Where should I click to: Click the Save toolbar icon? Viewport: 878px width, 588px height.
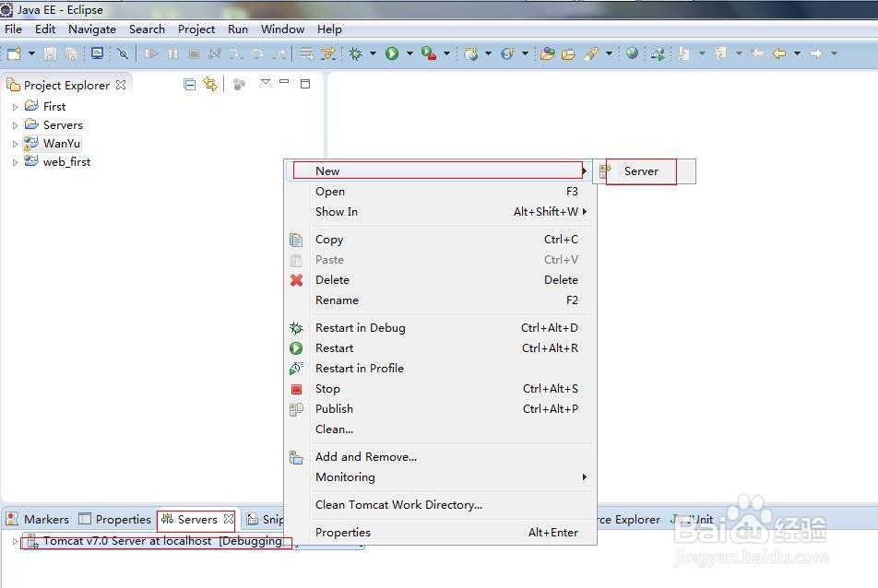click(51, 53)
